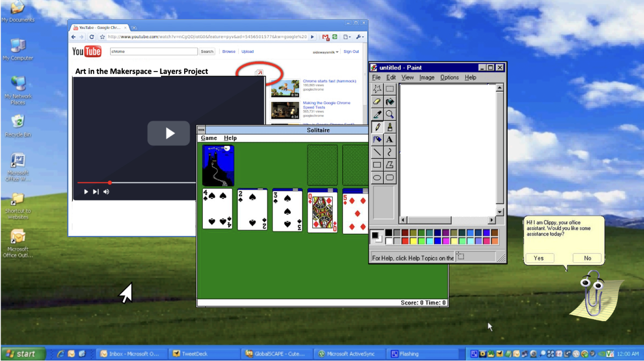Select the Rectangle shape tool in Paint
644x361 pixels.
pos(377,165)
